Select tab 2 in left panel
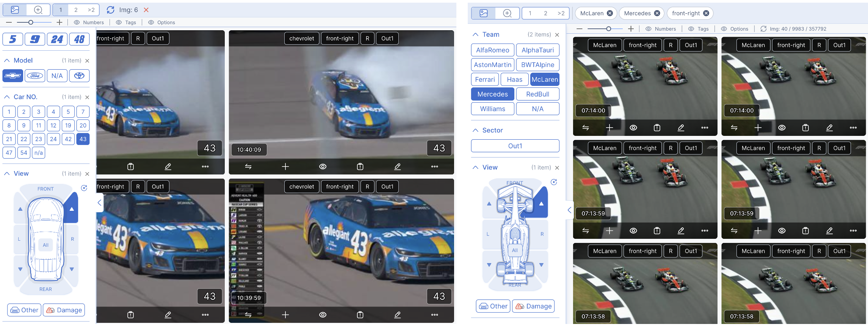 point(76,10)
